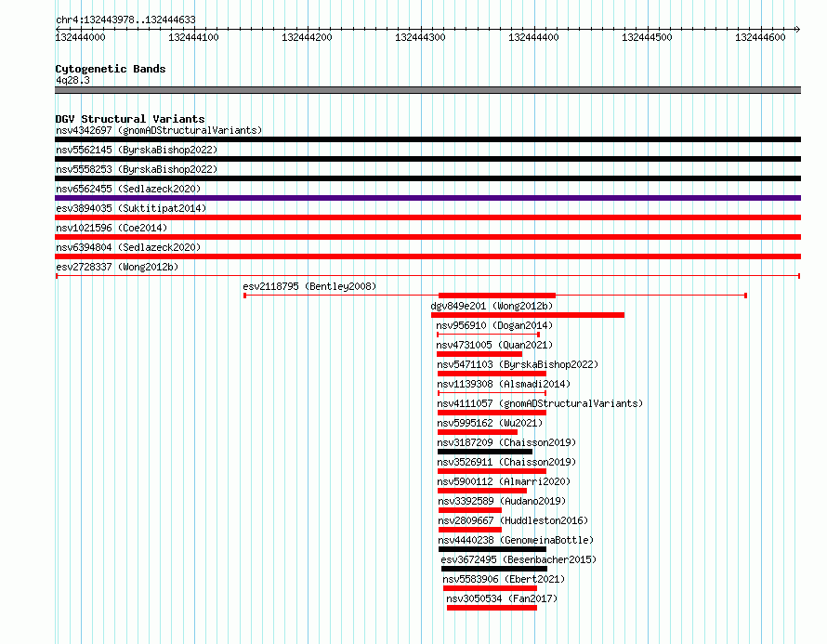The height and width of the screenshot is (644, 827).
Task: Select esv2728337 Wong2012b variant label
Action: click(117, 267)
